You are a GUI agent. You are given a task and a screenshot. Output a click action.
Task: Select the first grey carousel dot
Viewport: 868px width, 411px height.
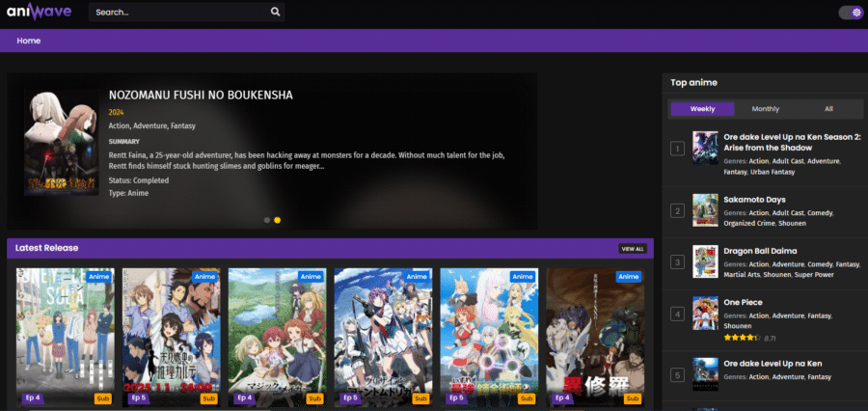click(x=267, y=220)
